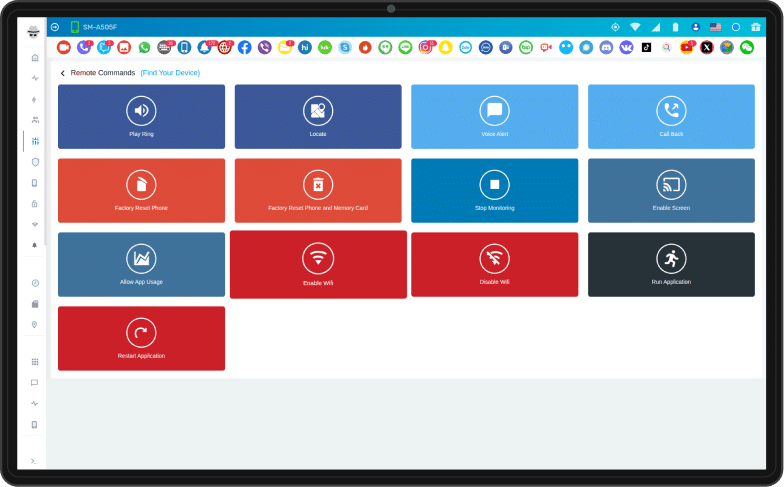784x487 pixels.
Task: Open the Instagram icon
Action: [x=425, y=48]
